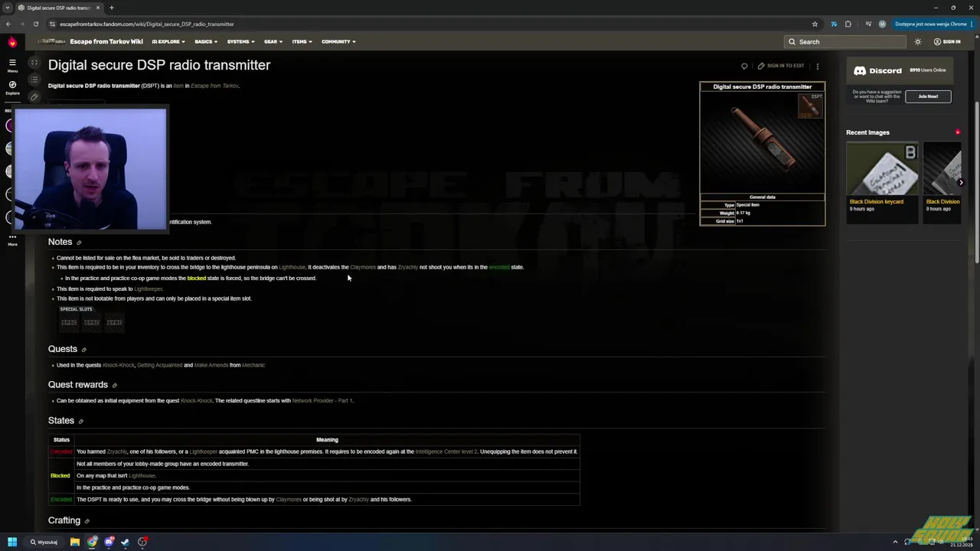Viewport: 980px width, 551px height.
Task: Expand the COMMUNITY menu
Action: coord(338,41)
